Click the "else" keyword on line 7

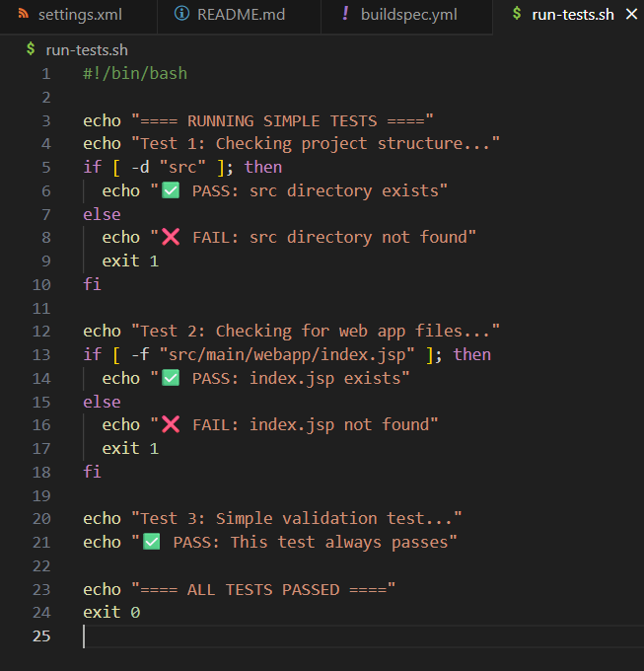102,214
